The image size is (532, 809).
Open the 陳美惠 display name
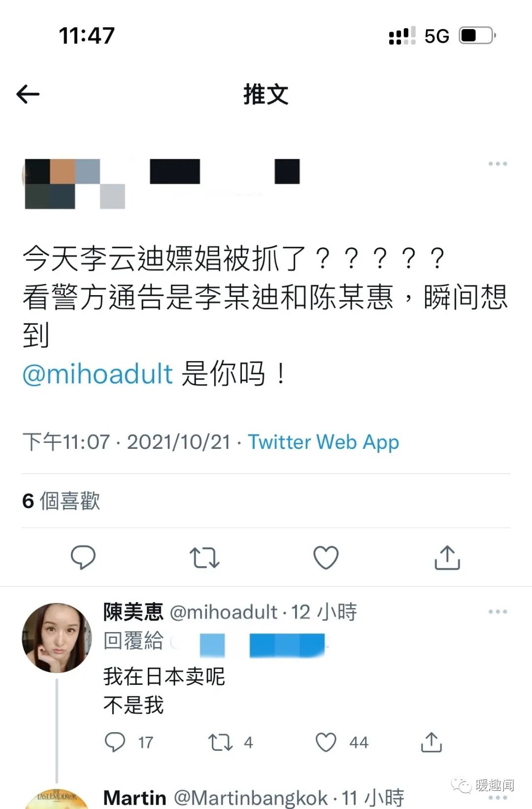pyautogui.click(x=133, y=612)
